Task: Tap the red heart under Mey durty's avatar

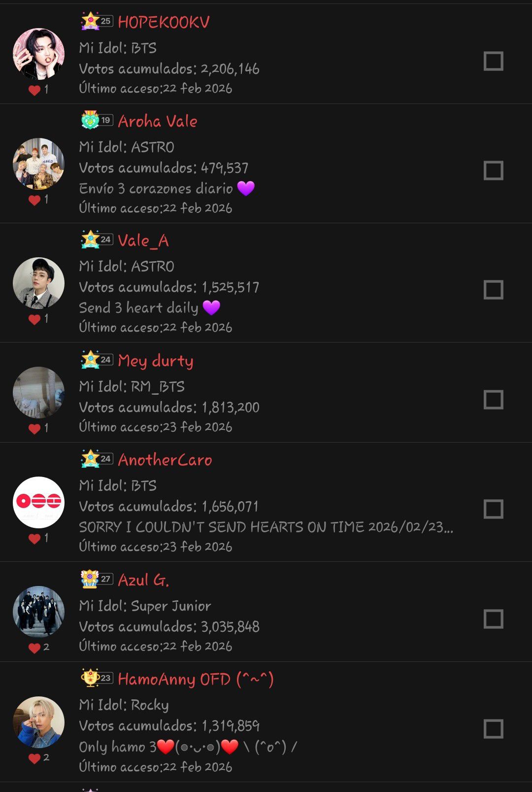Action: [x=34, y=429]
